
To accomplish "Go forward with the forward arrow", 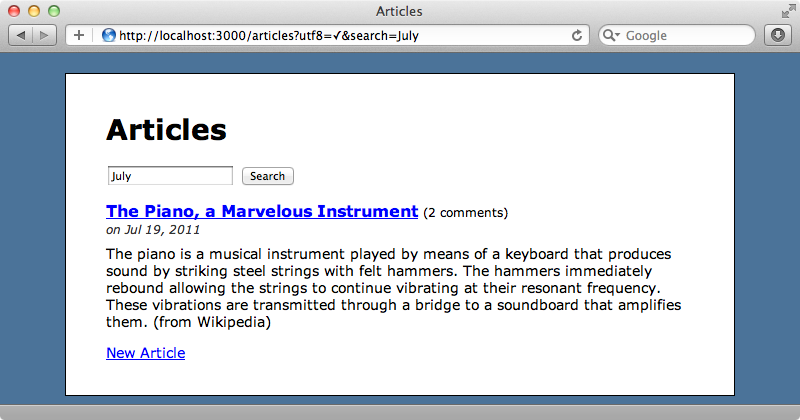I will coord(44,35).
